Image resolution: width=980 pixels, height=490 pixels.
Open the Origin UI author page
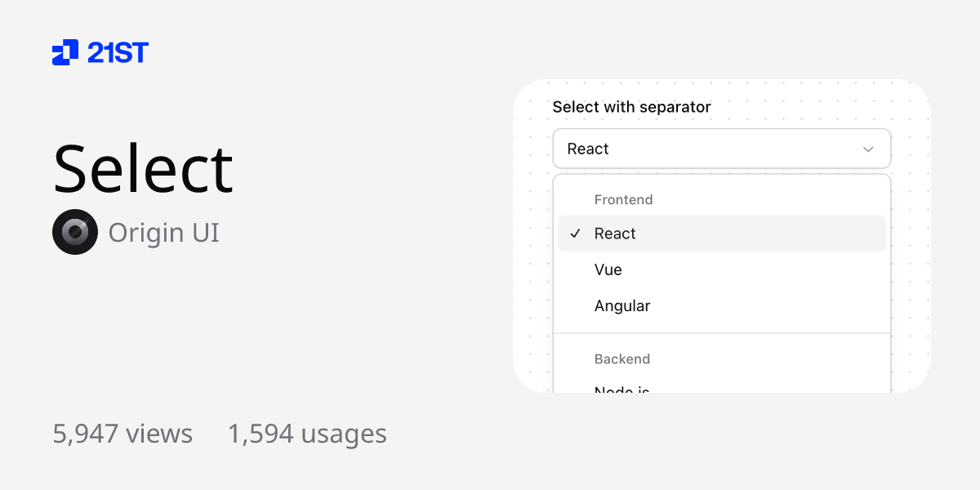[x=163, y=232]
